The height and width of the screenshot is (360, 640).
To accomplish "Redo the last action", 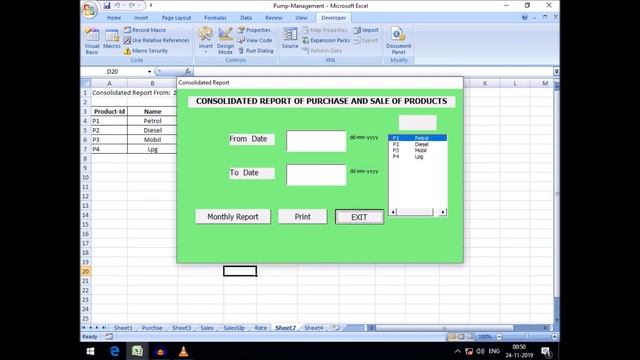I will click(132, 5).
